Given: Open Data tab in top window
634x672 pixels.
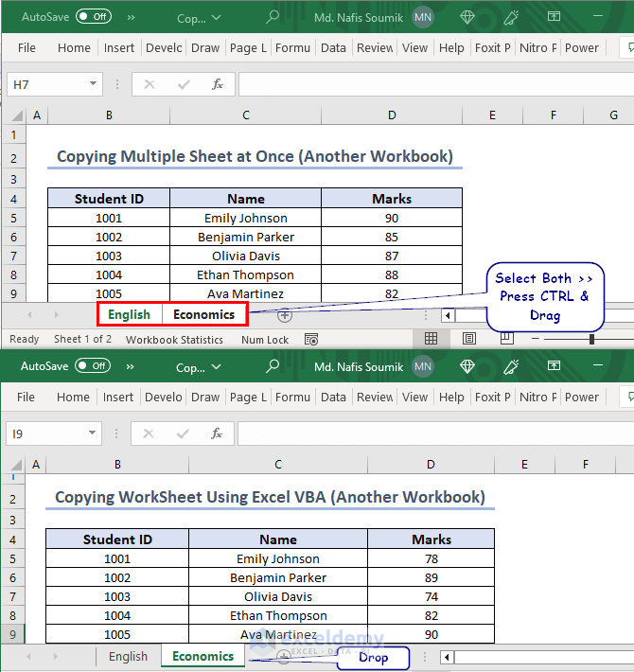Looking at the screenshot, I should pyautogui.click(x=333, y=47).
